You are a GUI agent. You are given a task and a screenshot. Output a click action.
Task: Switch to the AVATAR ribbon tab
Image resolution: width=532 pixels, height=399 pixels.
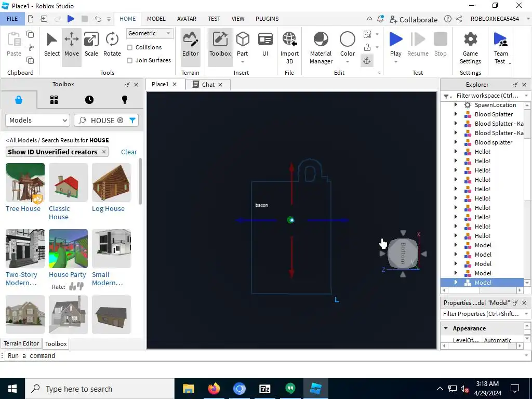(x=187, y=19)
